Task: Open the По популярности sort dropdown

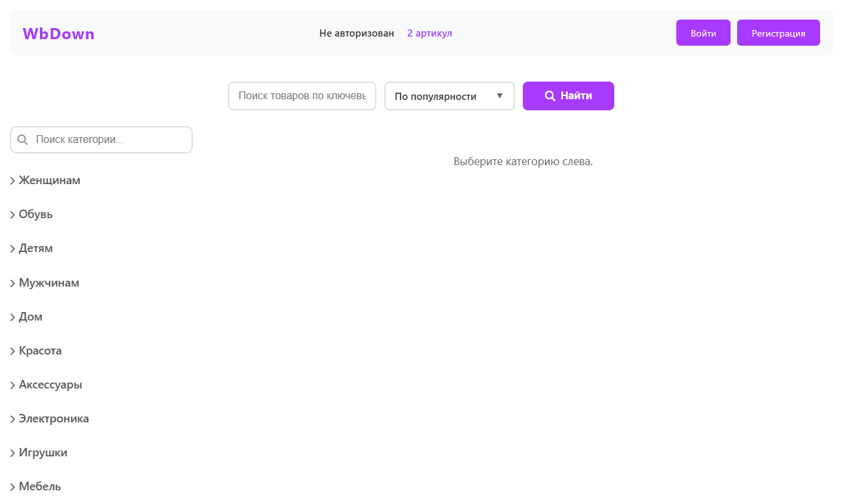Action: 449,96
